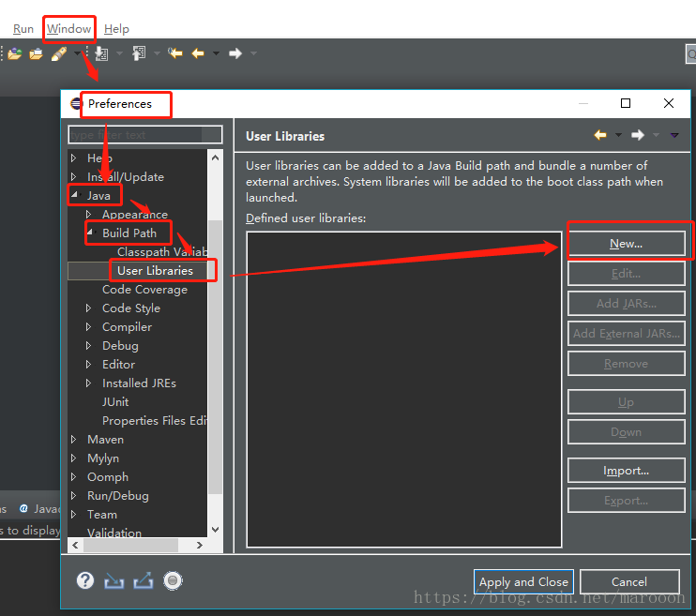
Task: Select User Libraries tree item
Action: tap(155, 271)
